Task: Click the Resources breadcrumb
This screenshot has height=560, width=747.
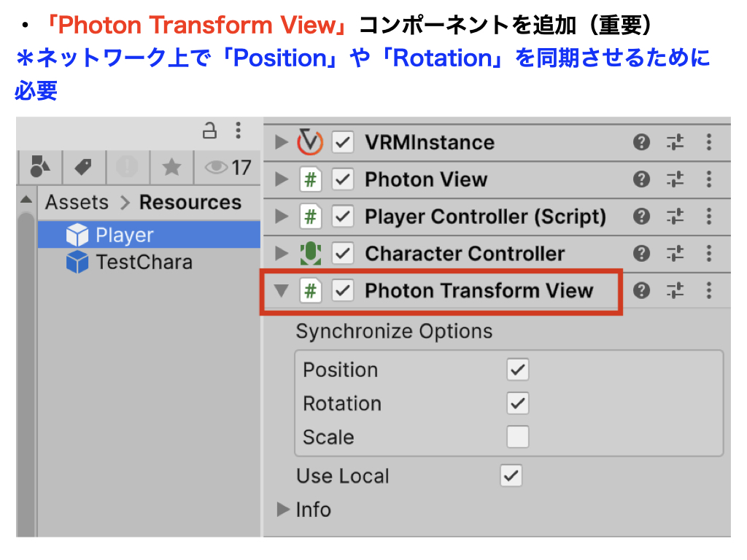Action: pyautogui.click(x=190, y=203)
